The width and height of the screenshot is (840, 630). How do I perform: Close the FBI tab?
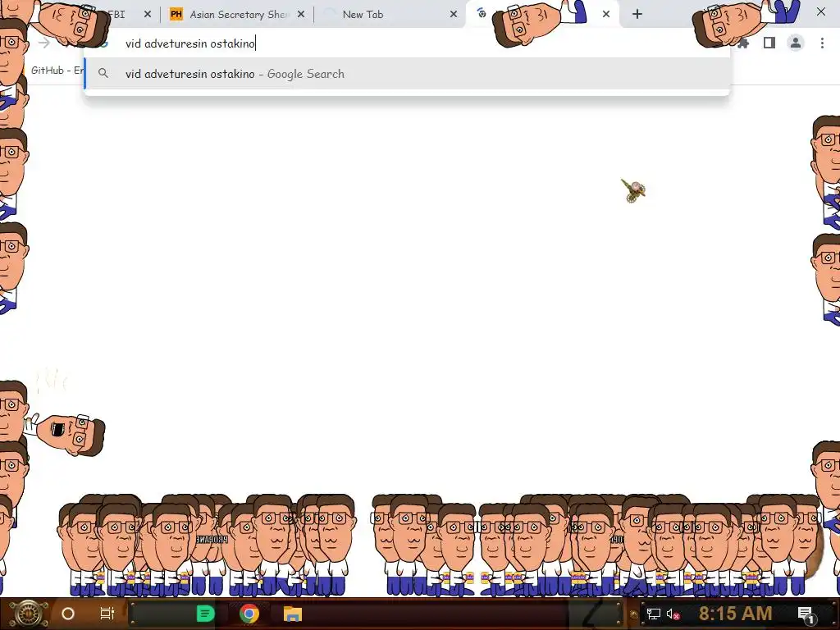pyautogui.click(x=148, y=15)
